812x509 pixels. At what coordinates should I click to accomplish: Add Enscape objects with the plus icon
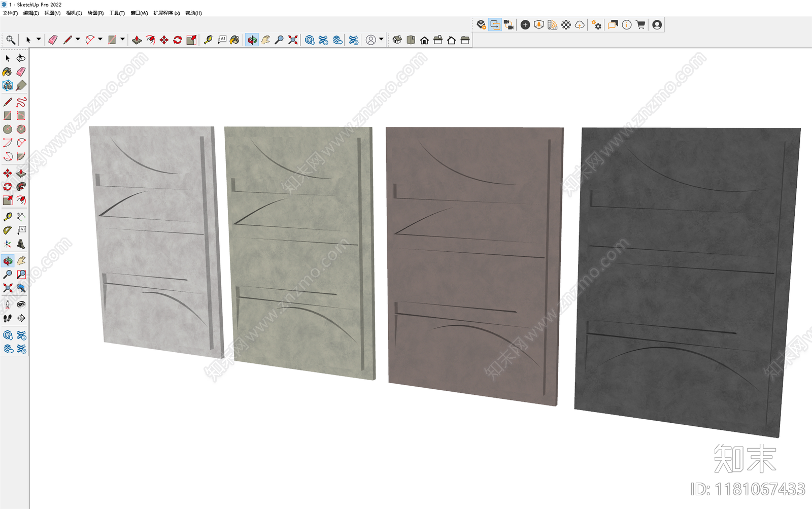[525, 24]
